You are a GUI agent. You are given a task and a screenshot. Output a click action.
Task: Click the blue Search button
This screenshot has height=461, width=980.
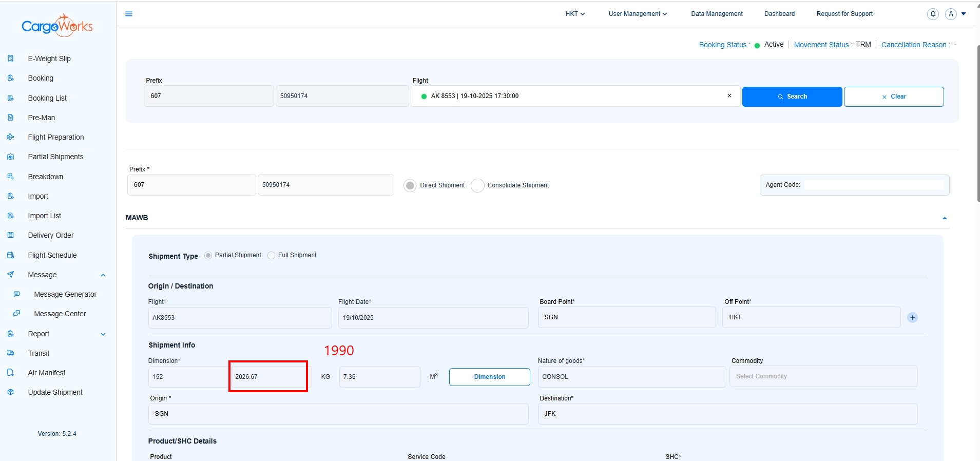coord(792,97)
